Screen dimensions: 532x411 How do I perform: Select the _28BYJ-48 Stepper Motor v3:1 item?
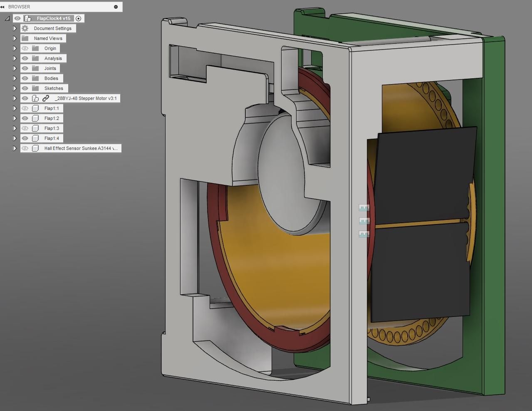pos(86,98)
